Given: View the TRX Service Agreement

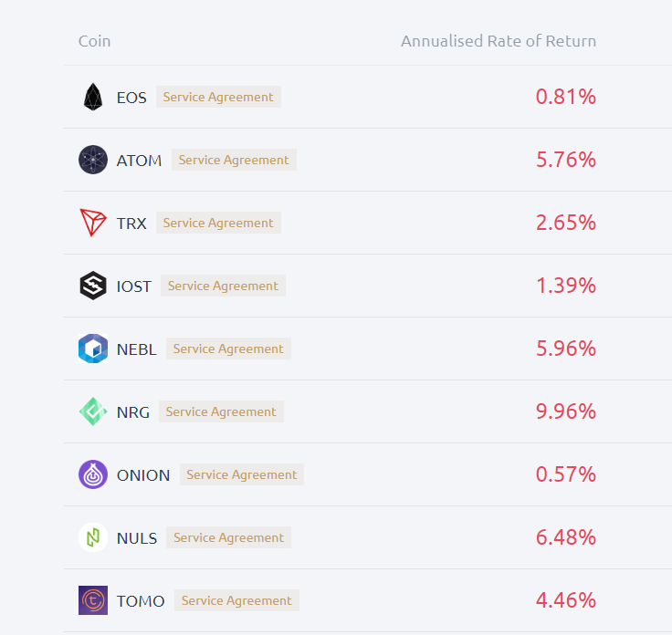Looking at the screenshot, I should coord(218,223).
